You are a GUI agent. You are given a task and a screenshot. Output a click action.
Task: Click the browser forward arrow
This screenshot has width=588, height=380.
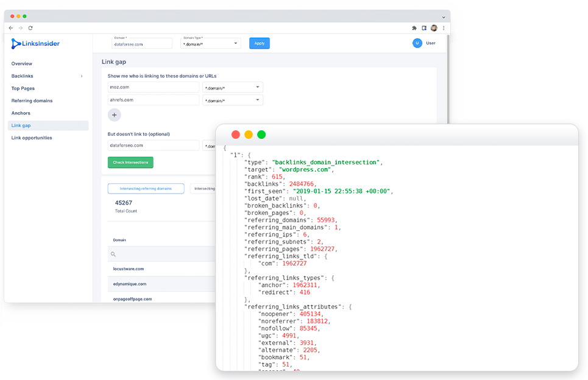(x=21, y=28)
